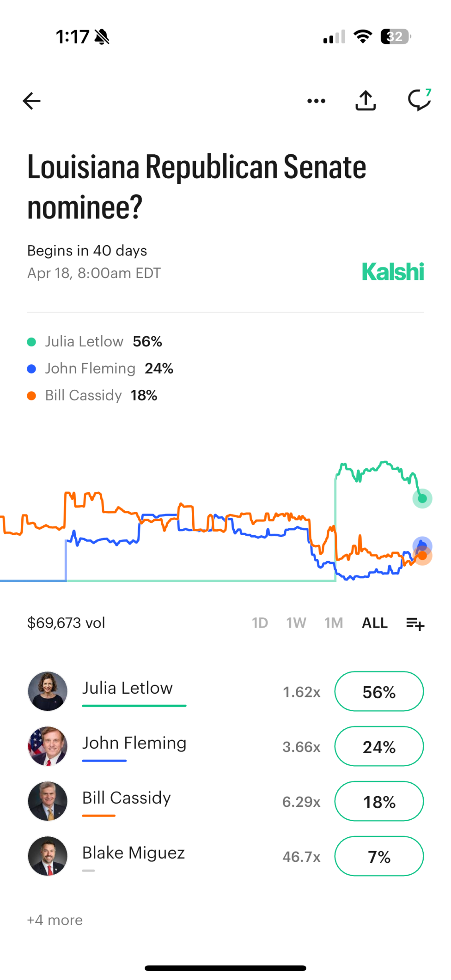Screen dimensions: 451x980
Task: Tap Blake Miguez's profile photo
Action: tap(48, 856)
